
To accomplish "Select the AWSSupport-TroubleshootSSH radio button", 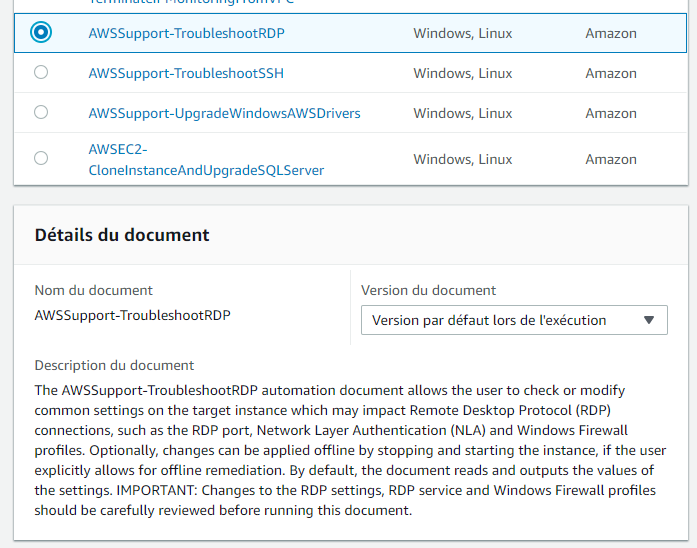I will [x=41, y=72].
